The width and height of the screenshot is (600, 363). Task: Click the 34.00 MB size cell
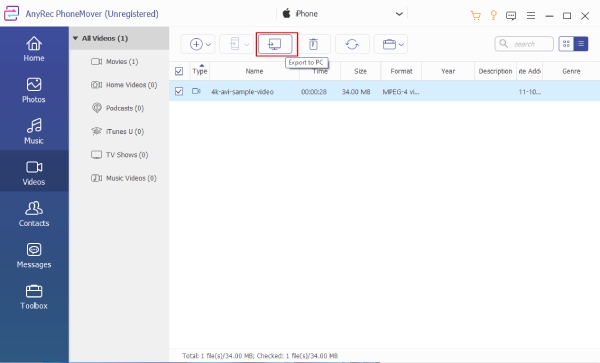(356, 92)
